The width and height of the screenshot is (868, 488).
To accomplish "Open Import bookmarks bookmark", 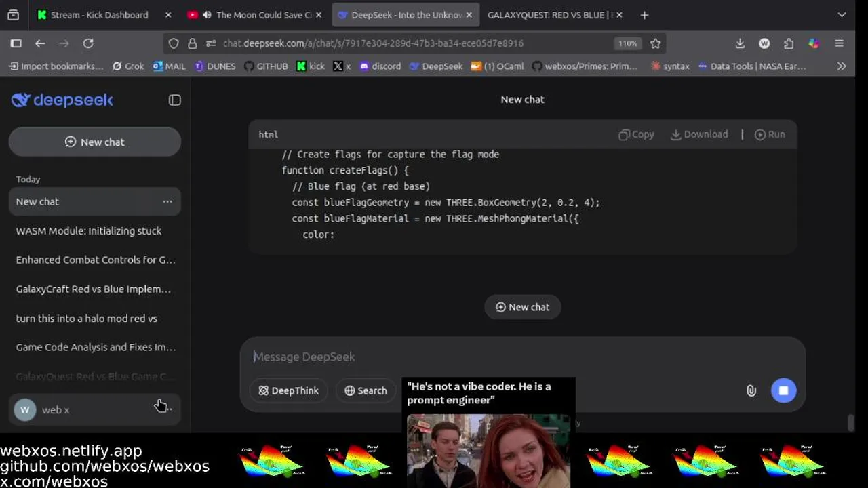I will pos(56,66).
